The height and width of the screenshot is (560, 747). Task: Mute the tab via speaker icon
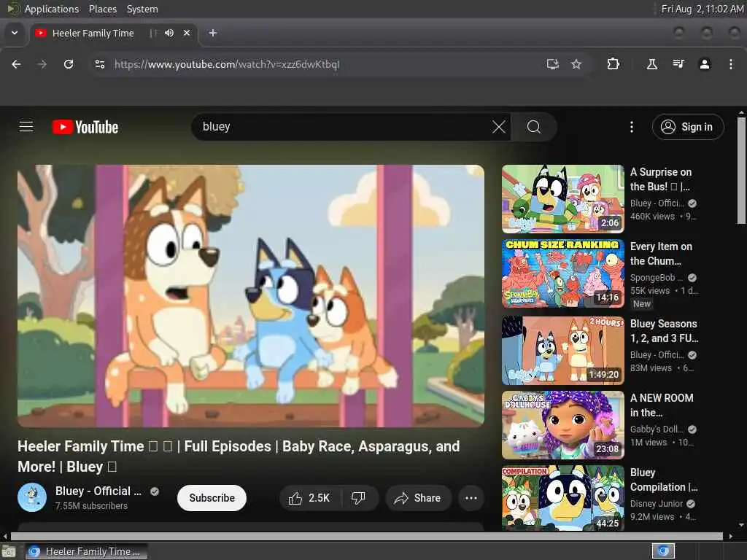click(169, 33)
